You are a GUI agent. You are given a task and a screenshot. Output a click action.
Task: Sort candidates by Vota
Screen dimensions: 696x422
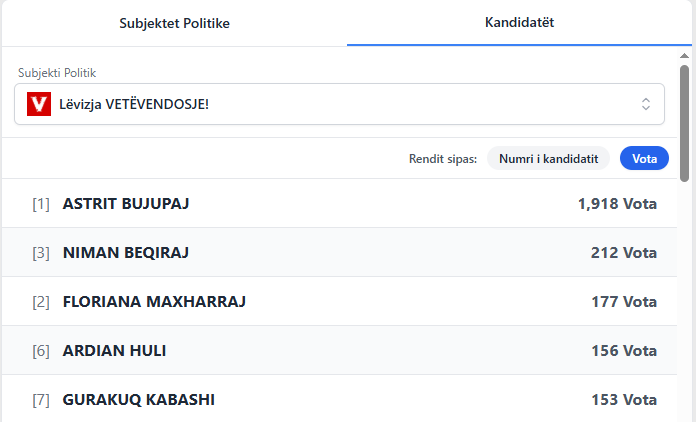644,158
